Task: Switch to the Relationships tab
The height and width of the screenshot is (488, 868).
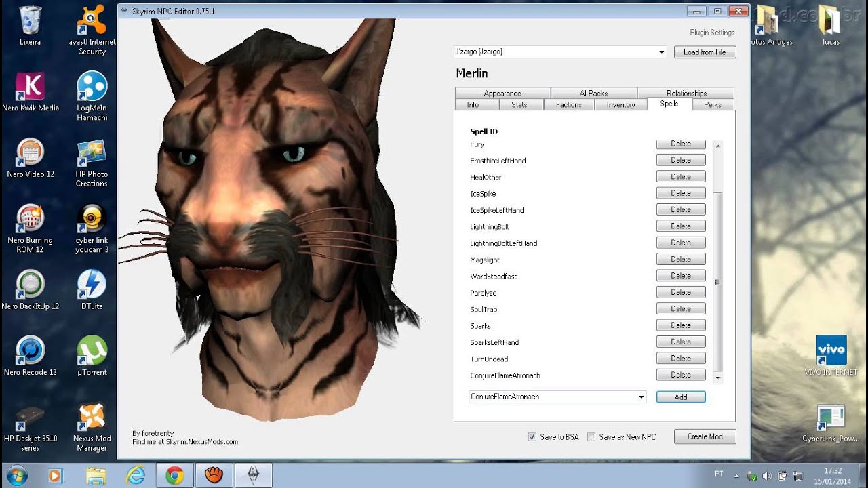Action: pyautogui.click(x=686, y=94)
